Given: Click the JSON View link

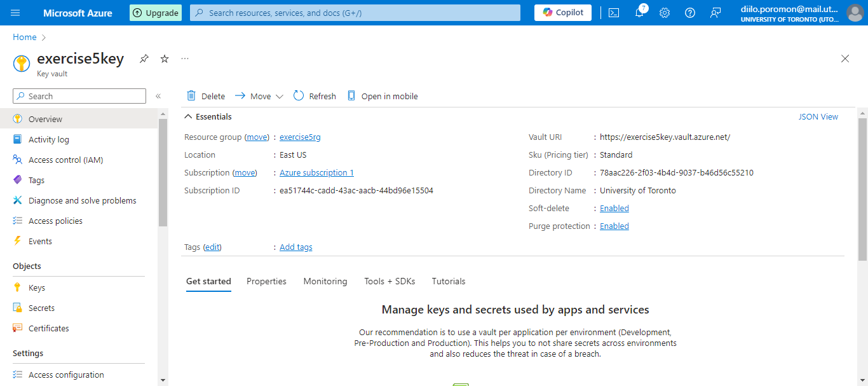Looking at the screenshot, I should (x=818, y=116).
